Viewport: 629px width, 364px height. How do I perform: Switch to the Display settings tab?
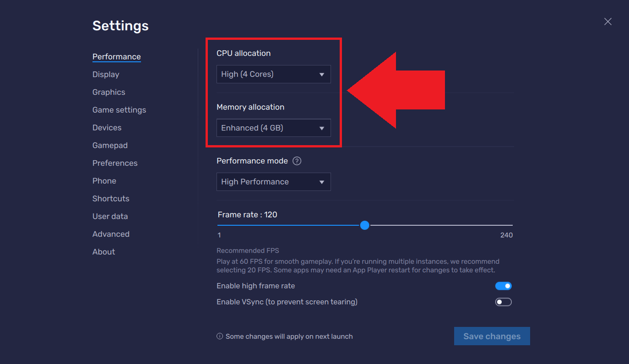click(x=106, y=75)
